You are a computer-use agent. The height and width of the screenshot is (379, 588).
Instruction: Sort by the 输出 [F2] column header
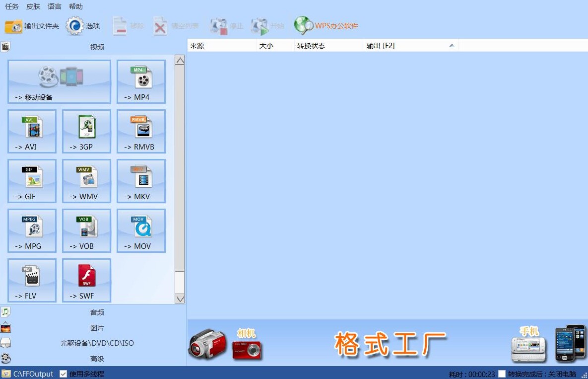coord(411,45)
